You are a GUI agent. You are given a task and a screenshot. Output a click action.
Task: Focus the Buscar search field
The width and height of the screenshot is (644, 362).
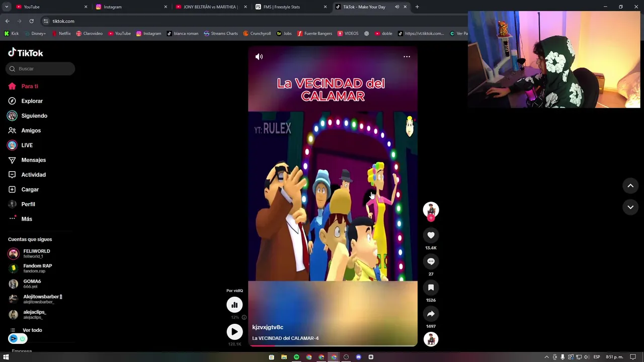coord(40,69)
